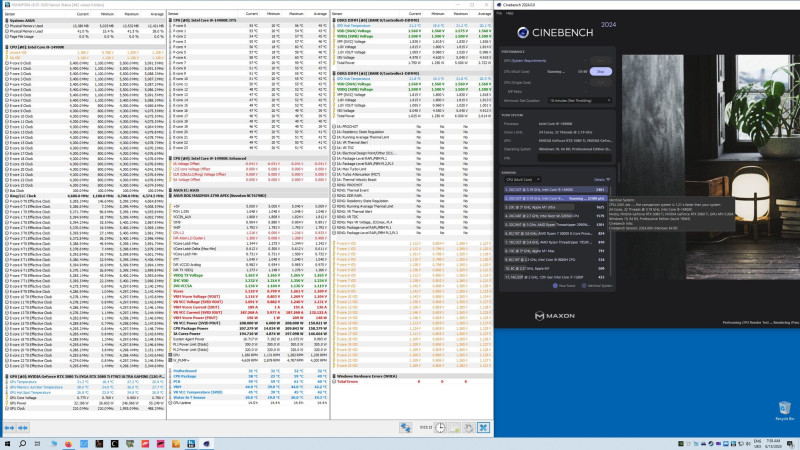Click the Cinebench logo
Image resolution: width=800 pixels, height=450 pixels.
click(555, 32)
